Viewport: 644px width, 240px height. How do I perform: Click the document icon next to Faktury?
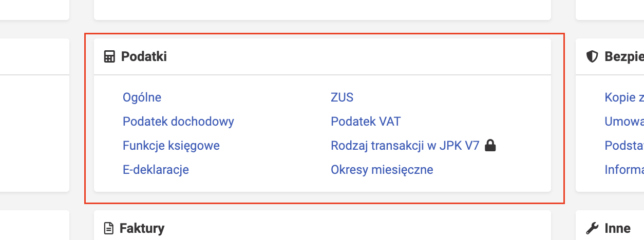point(108,228)
